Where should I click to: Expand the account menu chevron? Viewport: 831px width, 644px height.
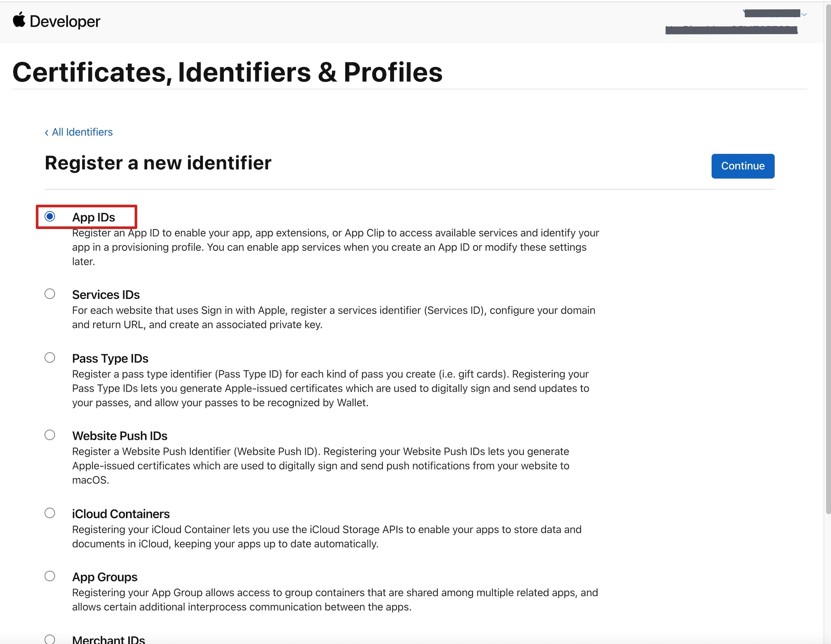tap(804, 15)
